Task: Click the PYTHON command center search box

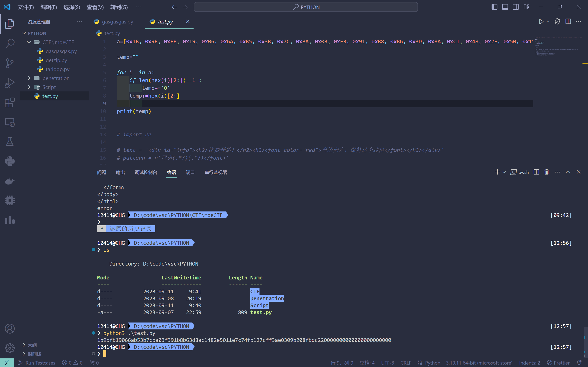Action: click(305, 7)
